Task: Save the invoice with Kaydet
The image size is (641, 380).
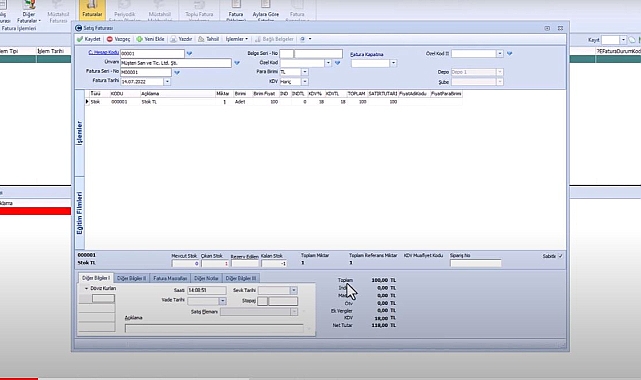Action: pyautogui.click(x=88, y=39)
